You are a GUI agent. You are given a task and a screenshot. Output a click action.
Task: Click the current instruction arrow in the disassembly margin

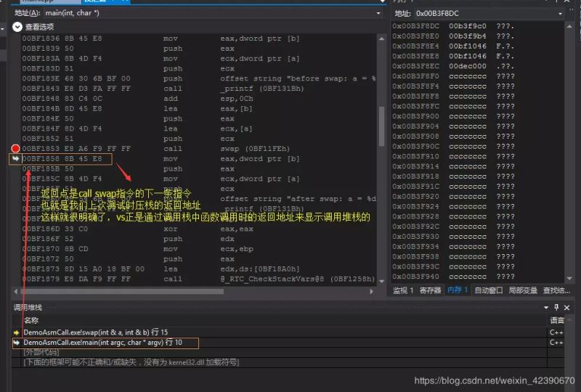16,158
